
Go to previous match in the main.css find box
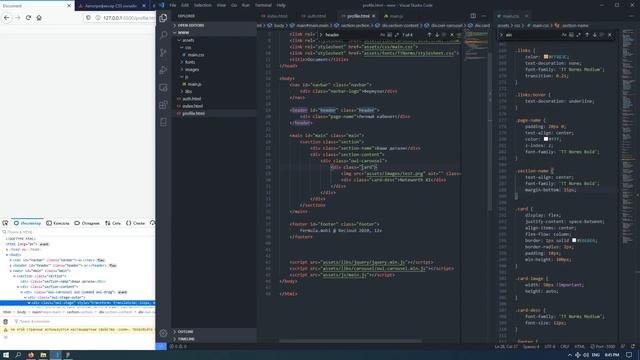587,35
